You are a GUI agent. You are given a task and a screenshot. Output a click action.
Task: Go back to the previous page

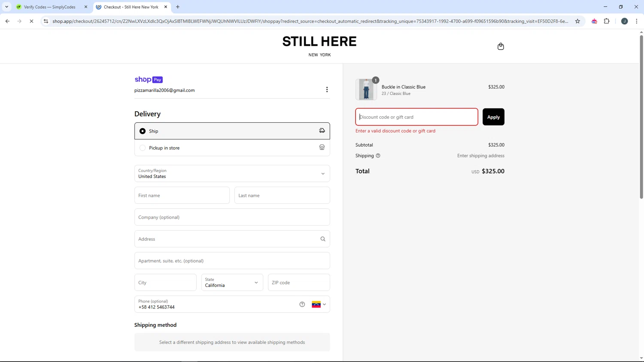pos(7,21)
